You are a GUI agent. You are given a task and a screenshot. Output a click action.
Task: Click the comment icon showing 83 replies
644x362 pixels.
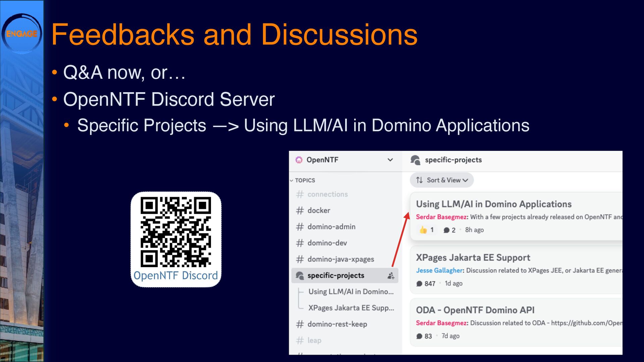419,336
